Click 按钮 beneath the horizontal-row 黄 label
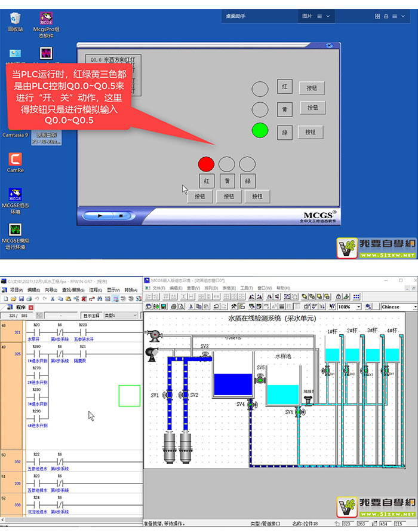This screenshot has height=532, width=418. click(229, 196)
